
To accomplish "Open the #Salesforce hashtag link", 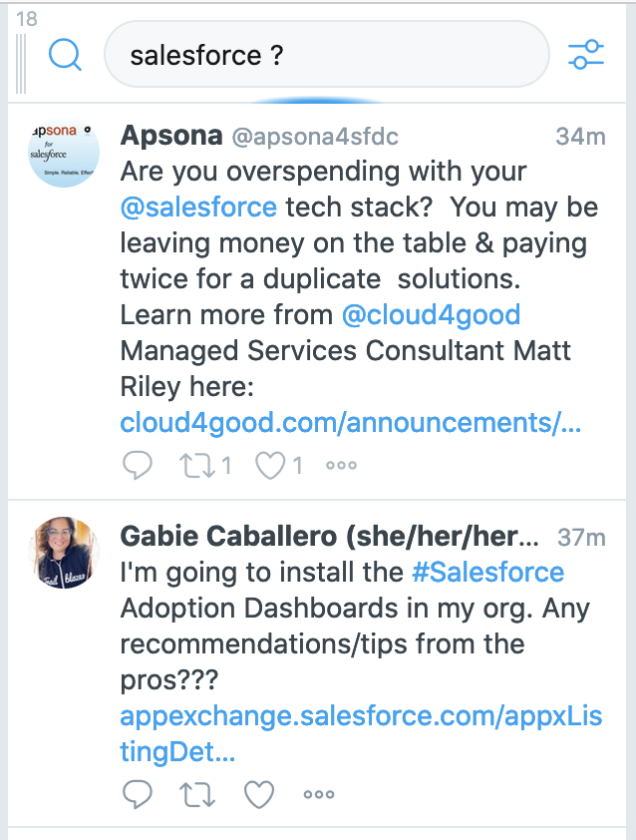I will [487, 573].
